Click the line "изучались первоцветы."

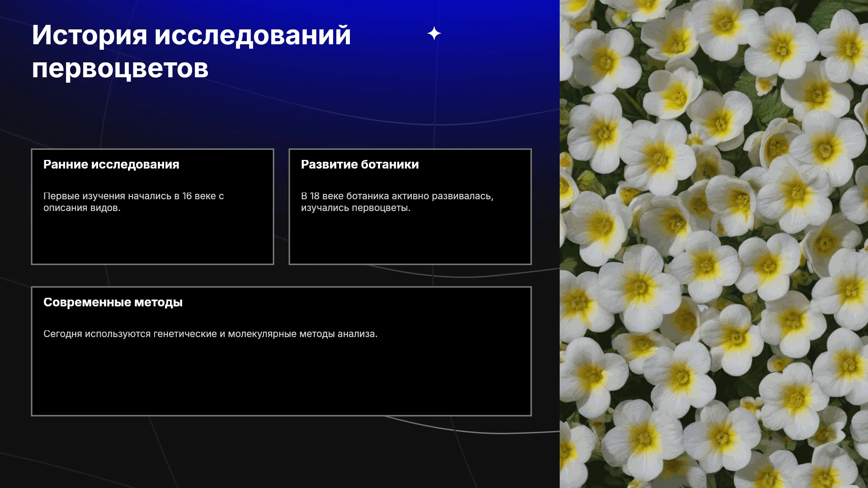pos(356,208)
